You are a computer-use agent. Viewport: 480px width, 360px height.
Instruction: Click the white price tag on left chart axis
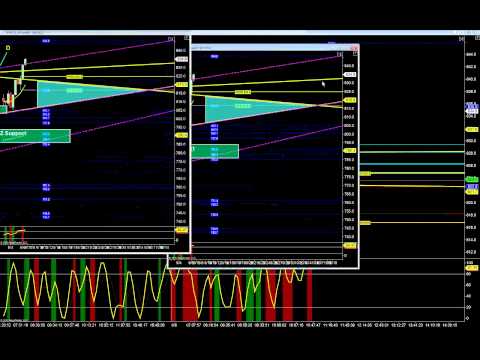coord(182,59)
